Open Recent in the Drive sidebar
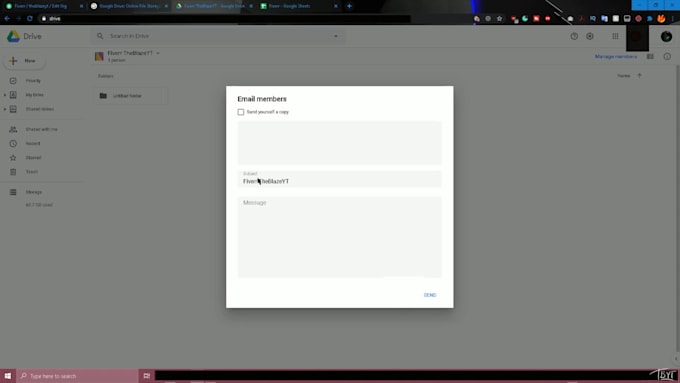Viewport: 680px width, 383px height. 33,144
